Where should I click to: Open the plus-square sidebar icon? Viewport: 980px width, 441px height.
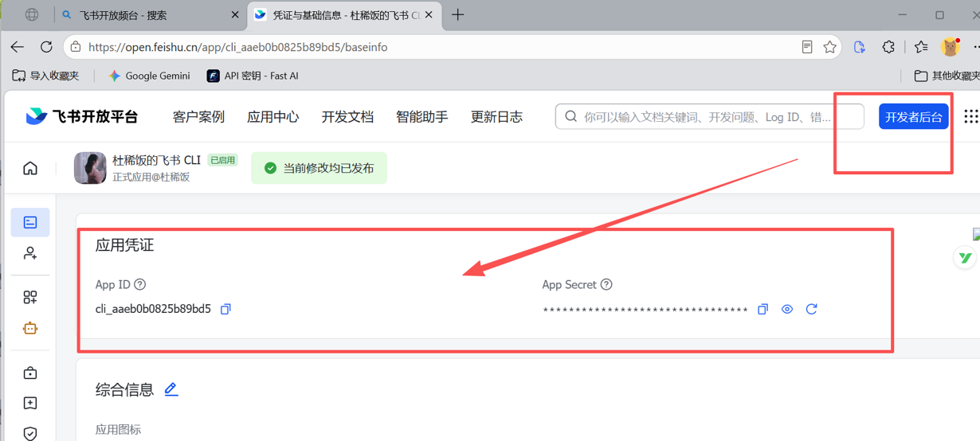[x=30, y=403]
